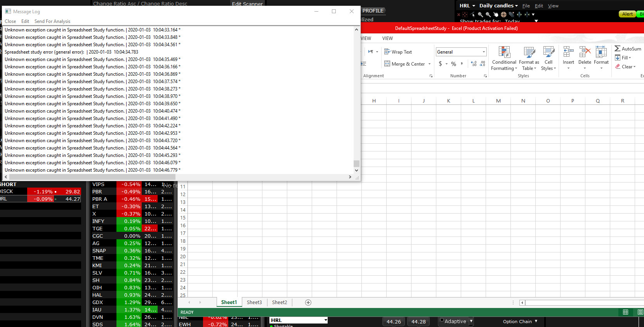Open Close menu in Message Log
The image size is (644, 327).
click(x=10, y=21)
